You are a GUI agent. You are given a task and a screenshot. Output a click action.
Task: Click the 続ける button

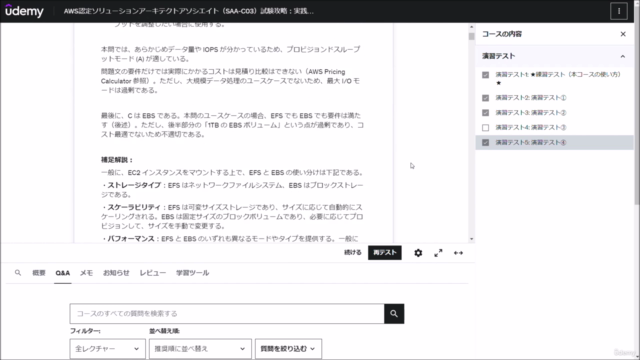(x=353, y=253)
